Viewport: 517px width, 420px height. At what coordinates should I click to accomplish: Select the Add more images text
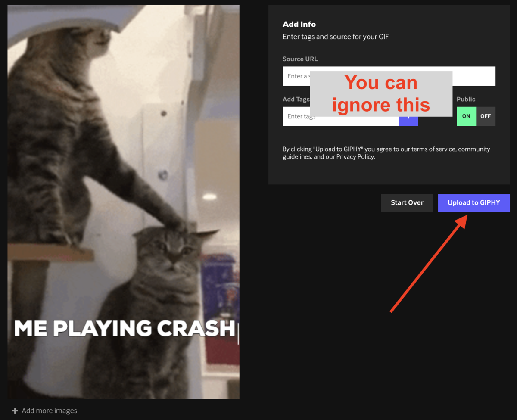(49, 411)
